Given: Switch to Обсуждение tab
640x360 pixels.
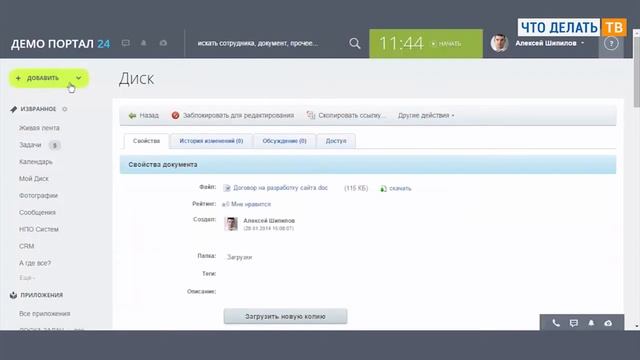Looking at the screenshot, I should (x=284, y=141).
